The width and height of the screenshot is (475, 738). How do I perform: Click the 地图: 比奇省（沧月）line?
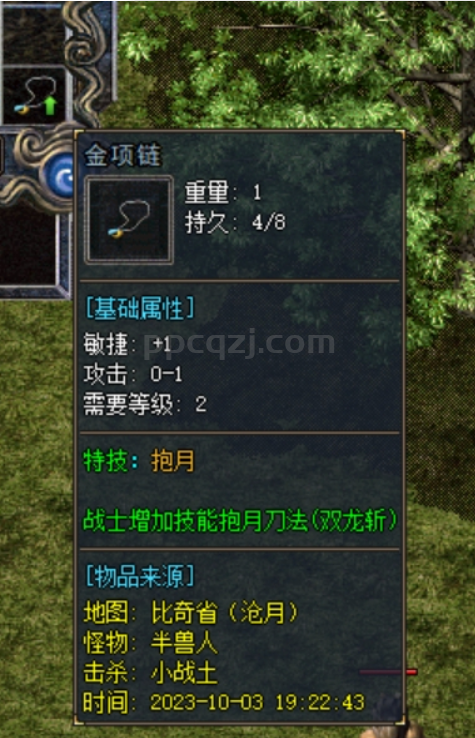tap(191, 612)
